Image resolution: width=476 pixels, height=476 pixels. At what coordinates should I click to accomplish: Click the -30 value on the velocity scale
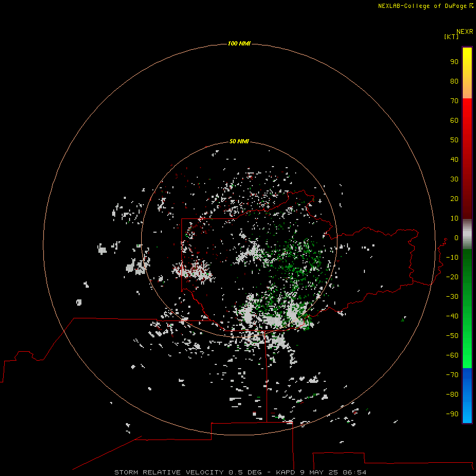[452, 297]
